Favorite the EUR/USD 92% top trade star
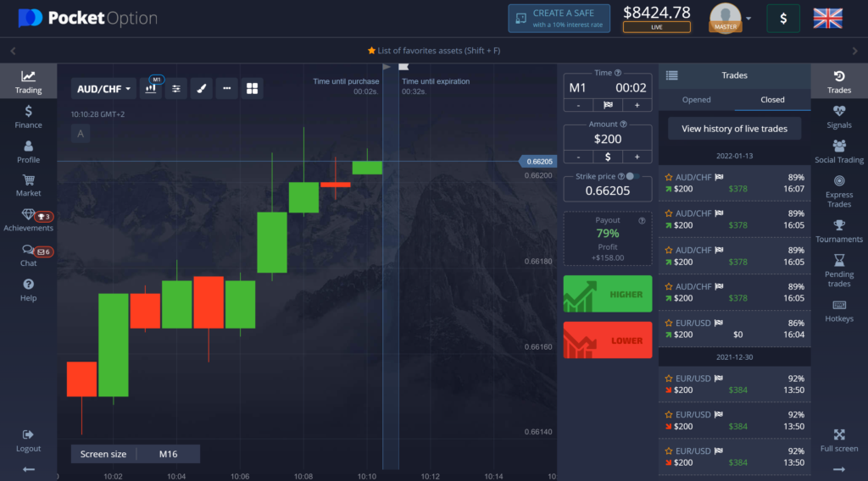Image resolution: width=868 pixels, height=481 pixels. 669,379
